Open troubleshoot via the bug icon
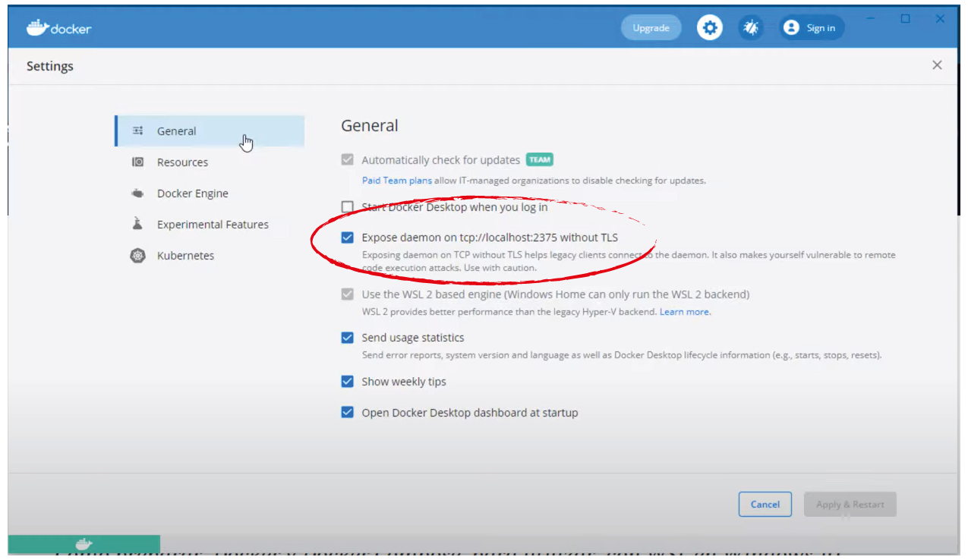The height and width of the screenshot is (560, 968). tap(751, 28)
